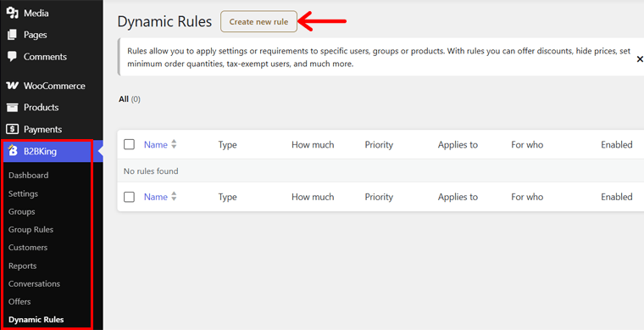
Task: Click the B2BKing logo icon
Action: (x=13, y=151)
